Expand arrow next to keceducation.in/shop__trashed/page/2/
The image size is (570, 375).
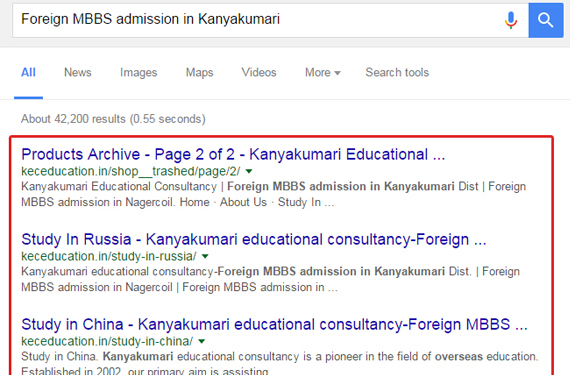coord(249,171)
